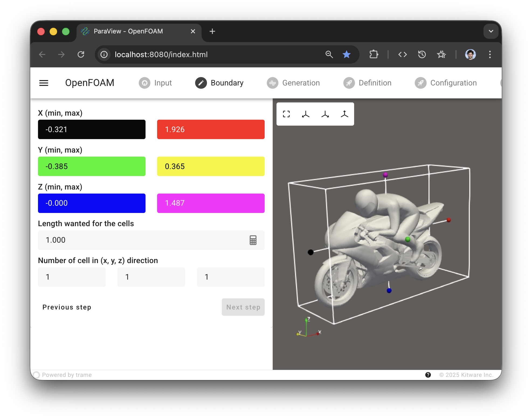Image resolution: width=532 pixels, height=420 pixels.
Task: Click the z-direction cell count field
Action: click(x=231, y=277)
